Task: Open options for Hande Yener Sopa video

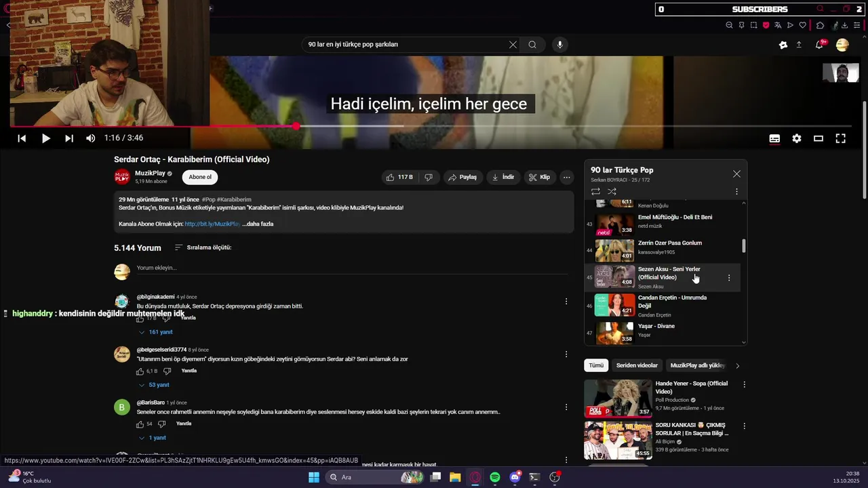Action: tap(744, 384)
